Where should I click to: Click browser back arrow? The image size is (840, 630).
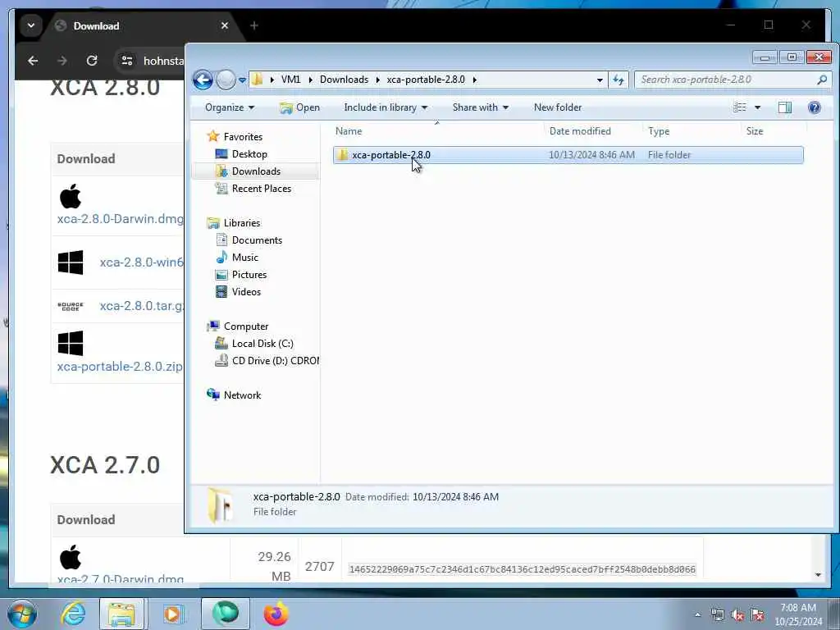tap(33, 61)
